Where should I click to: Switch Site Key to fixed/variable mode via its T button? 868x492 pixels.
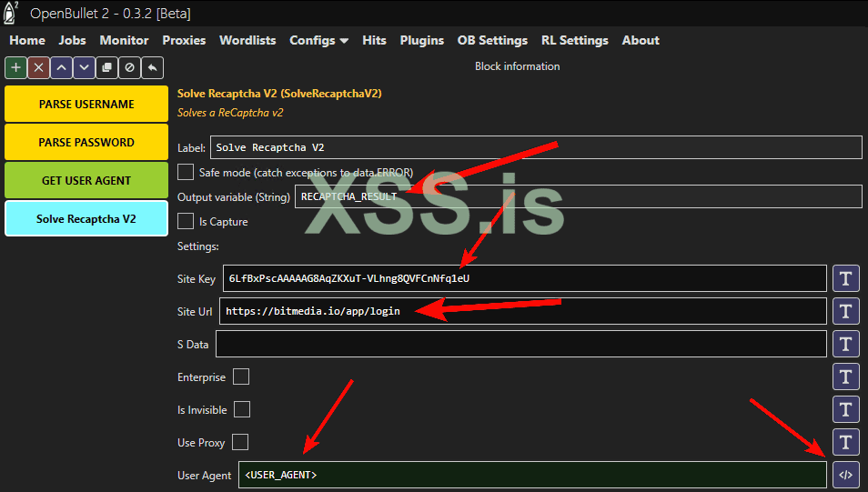tap(846, 278)
